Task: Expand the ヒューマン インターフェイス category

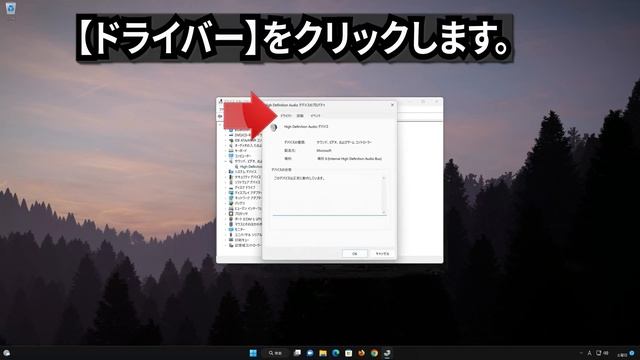Action: click(225, 209)
